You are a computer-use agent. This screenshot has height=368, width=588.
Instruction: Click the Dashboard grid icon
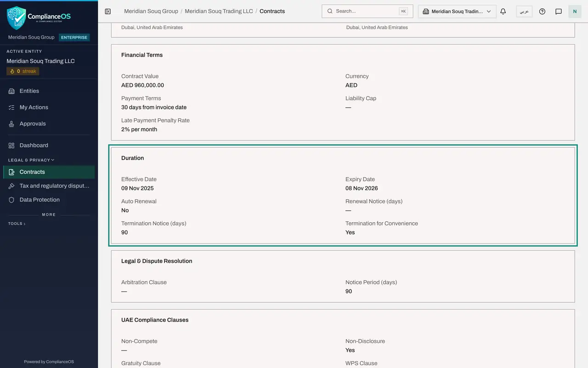click(x=11, y=145)
